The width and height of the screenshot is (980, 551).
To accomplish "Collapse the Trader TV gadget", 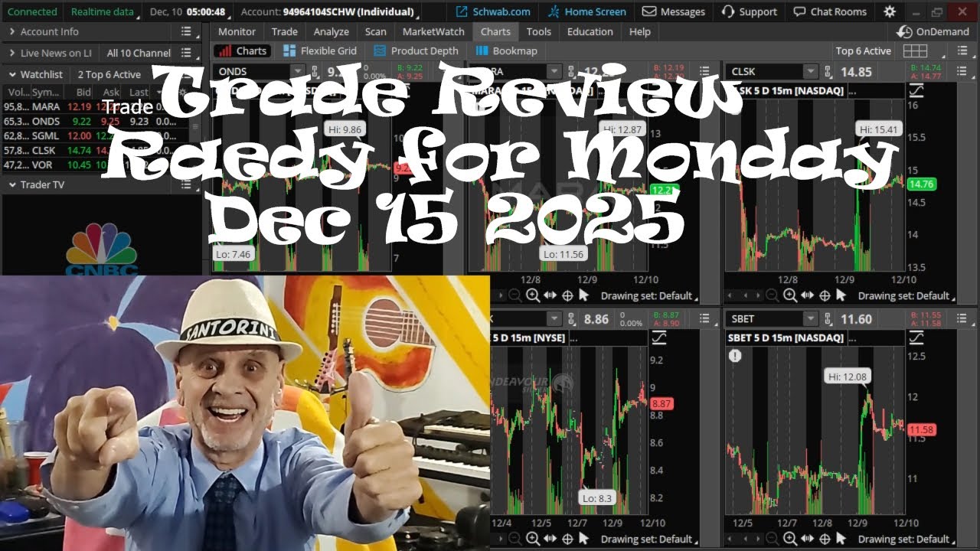I will click(12, 184).
